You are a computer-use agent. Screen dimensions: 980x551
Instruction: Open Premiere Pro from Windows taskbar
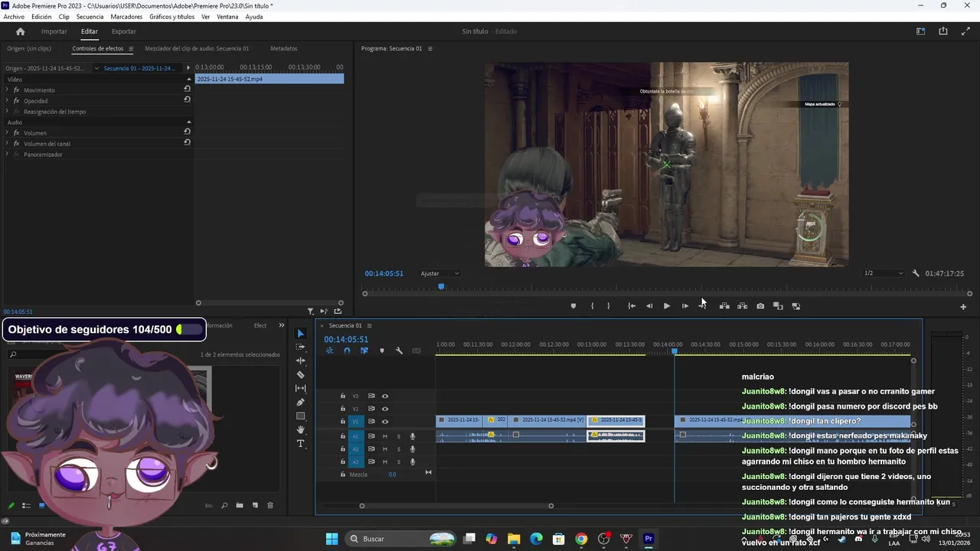[648, 539]
